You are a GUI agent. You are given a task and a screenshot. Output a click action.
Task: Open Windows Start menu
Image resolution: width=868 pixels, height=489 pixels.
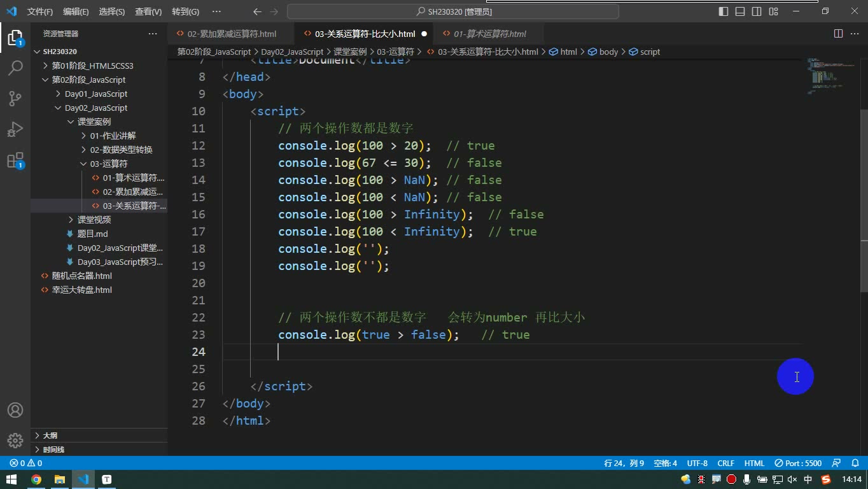tap(11, 479)
